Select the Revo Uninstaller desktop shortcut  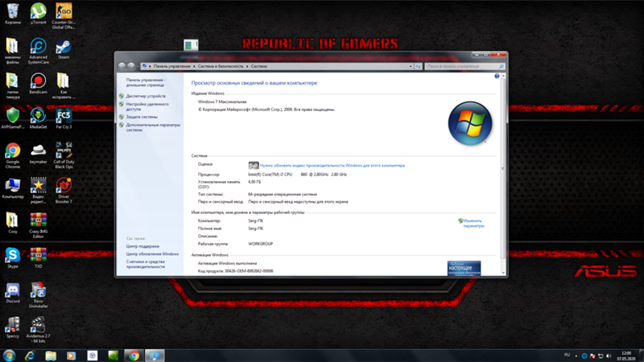[x=38, y=295]
